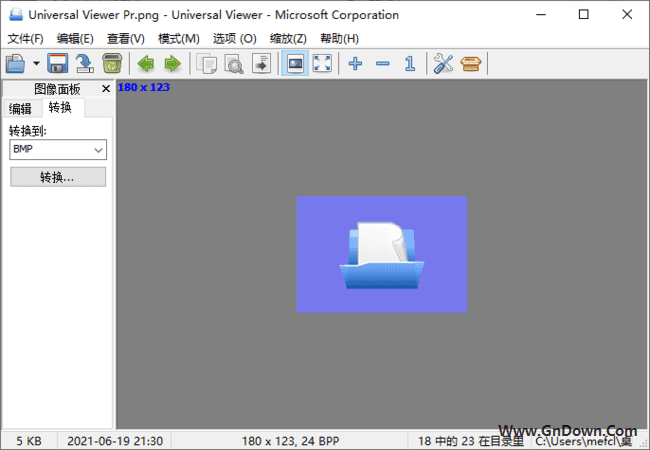Click the 5 KB status bar entry

point(29,441)
